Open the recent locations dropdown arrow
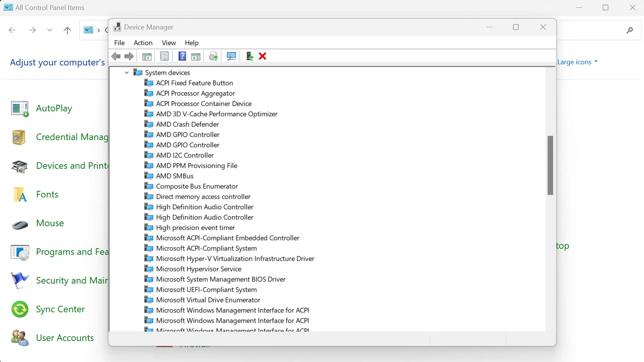This screenshot has width=644, height=362. click(49, 30)
